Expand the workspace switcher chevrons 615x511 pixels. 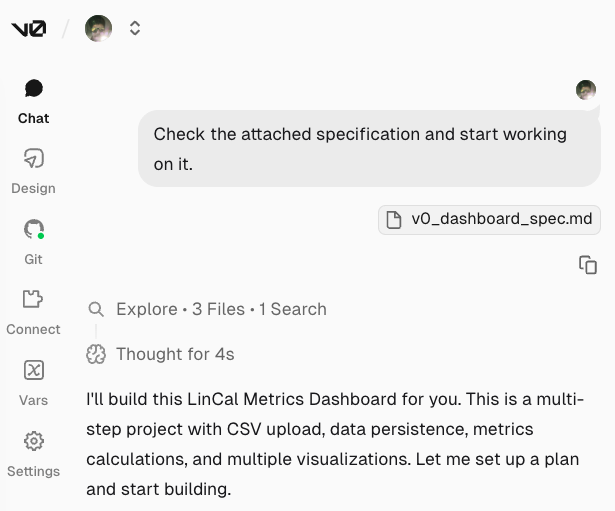(x=135, y=29)
